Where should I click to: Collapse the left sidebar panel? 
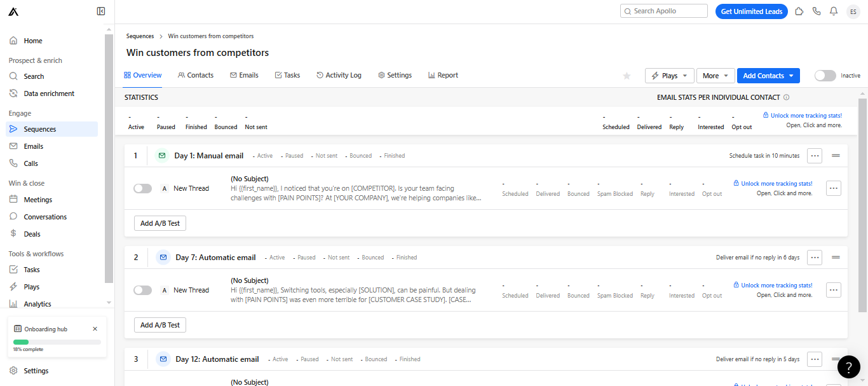[x=101, y=11]
